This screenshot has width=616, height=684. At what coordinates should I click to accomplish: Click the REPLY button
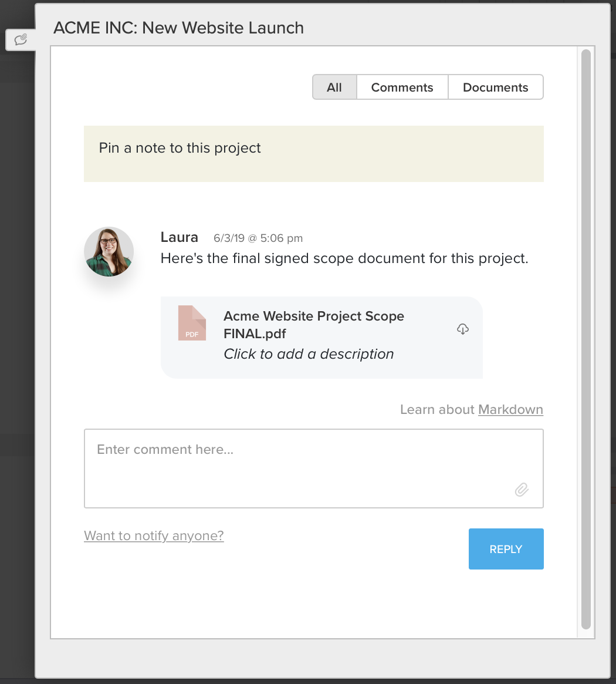[506, 549]
